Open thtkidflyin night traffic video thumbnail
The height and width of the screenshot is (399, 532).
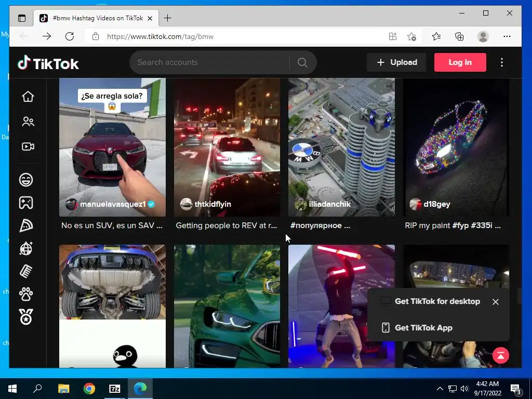[x=227, y=147]
